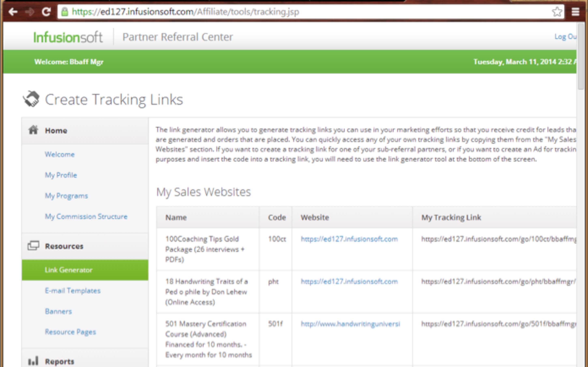
Task: Open the website link for 100Coaching Tips row
Action: pos(349,239)
